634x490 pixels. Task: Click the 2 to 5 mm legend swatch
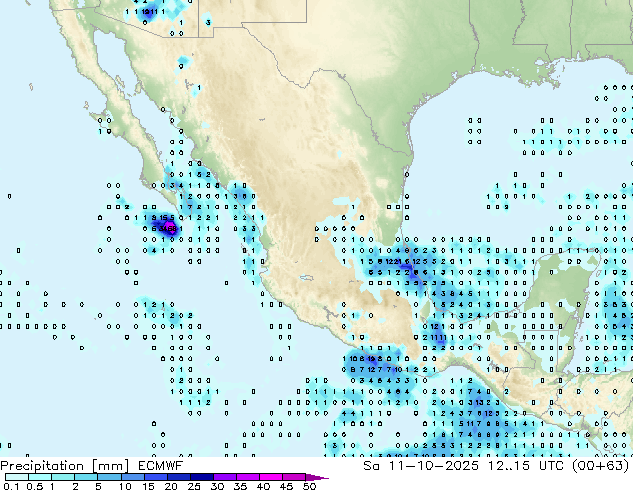pyautogui.click(x=86, y=477)
